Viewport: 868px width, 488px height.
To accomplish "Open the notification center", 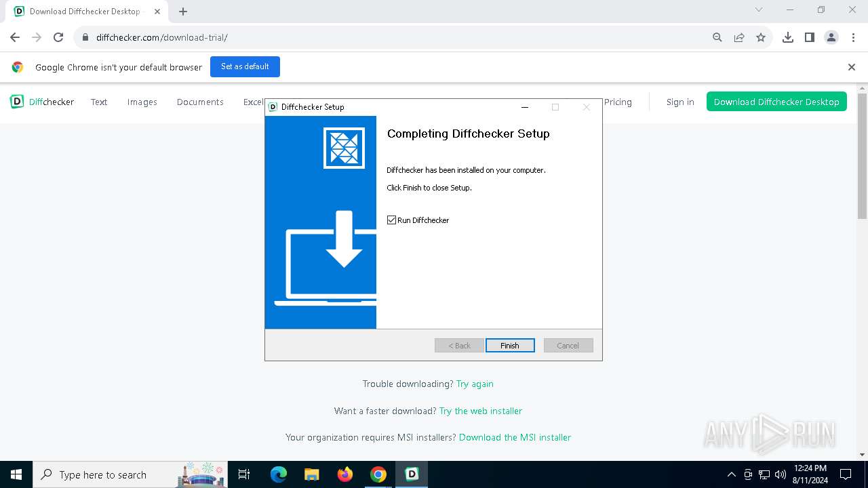I will [846, 474].
